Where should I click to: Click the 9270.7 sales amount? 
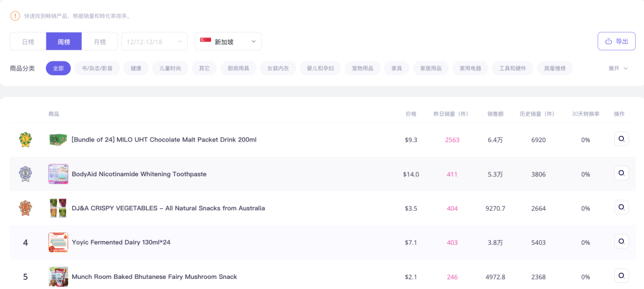tap(496, 208)
